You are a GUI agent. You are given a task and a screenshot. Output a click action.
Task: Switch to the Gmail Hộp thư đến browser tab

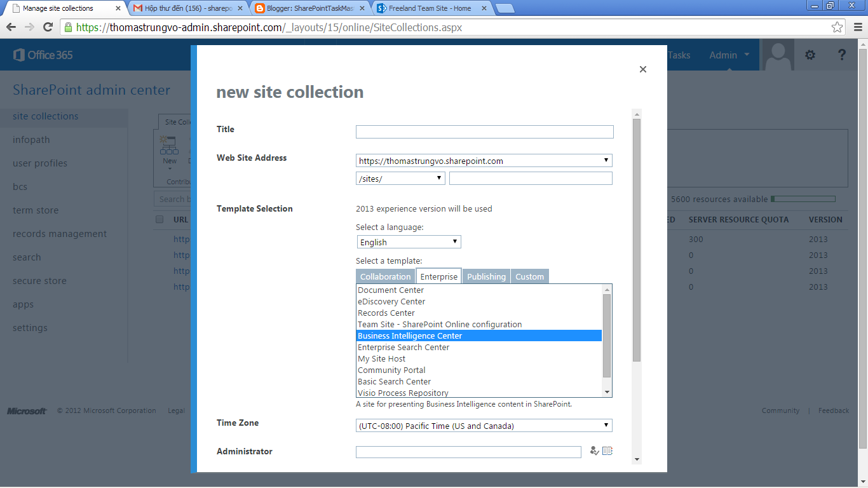[188, 8]
